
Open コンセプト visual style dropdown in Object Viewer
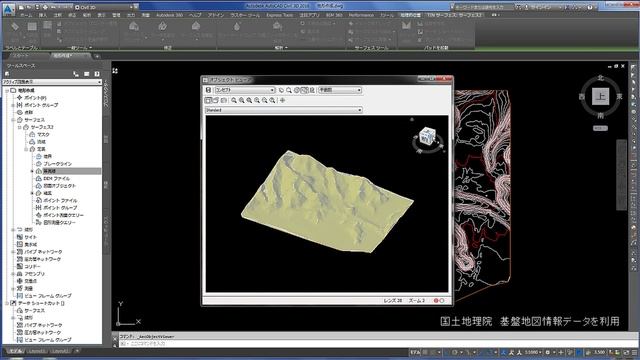pos(244,90)
